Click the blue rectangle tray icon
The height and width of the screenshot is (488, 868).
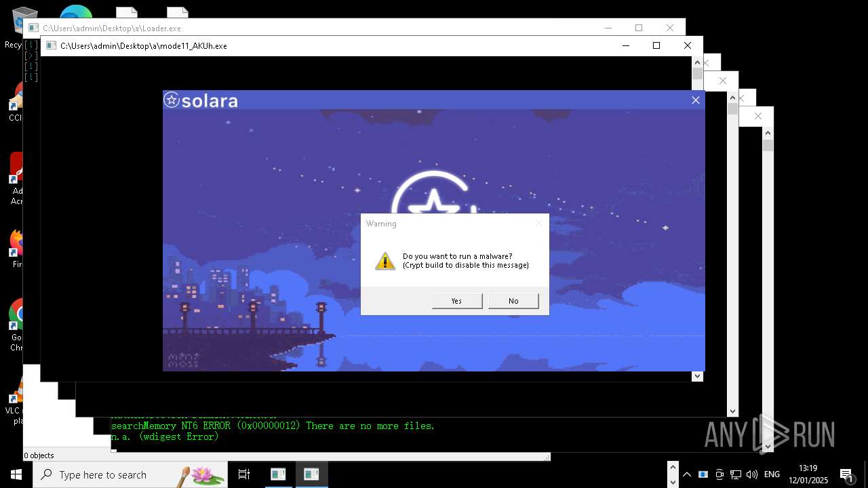coord(703,474)
